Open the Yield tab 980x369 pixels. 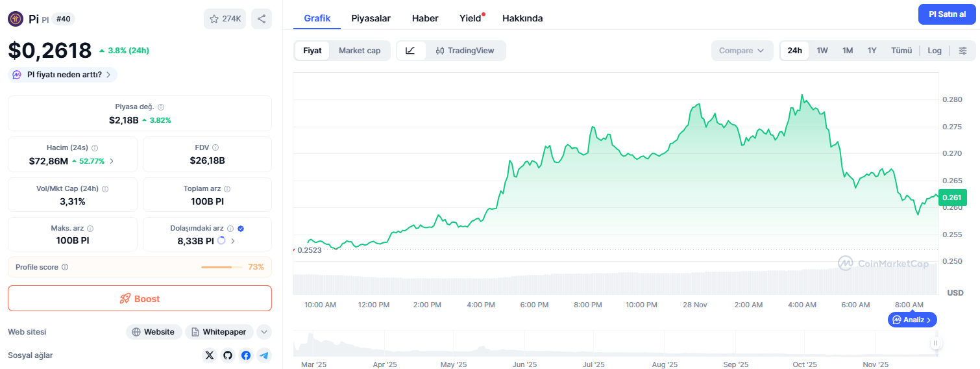[x=471, y=18]
